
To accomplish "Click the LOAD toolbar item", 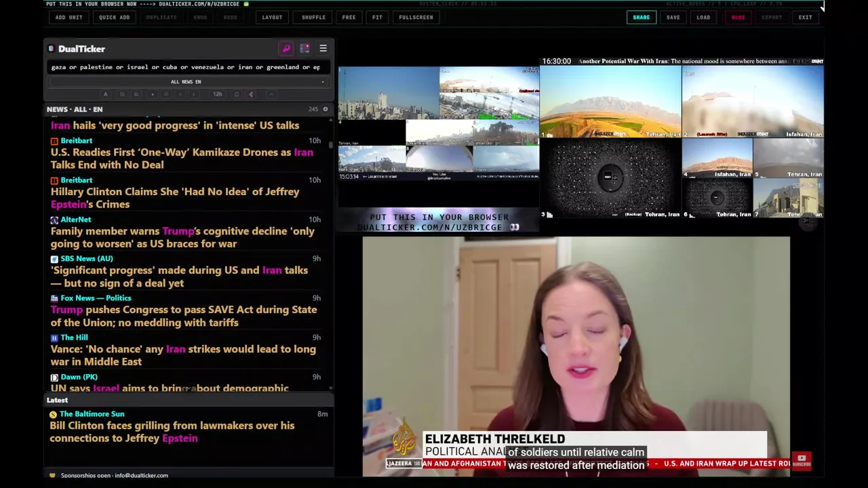I will [x=703, y=17].
